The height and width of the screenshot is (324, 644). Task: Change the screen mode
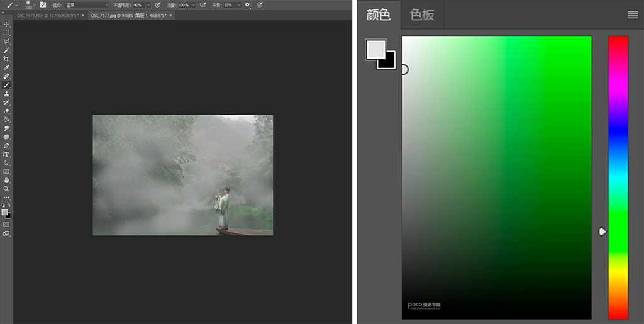(x=6, y=233)
